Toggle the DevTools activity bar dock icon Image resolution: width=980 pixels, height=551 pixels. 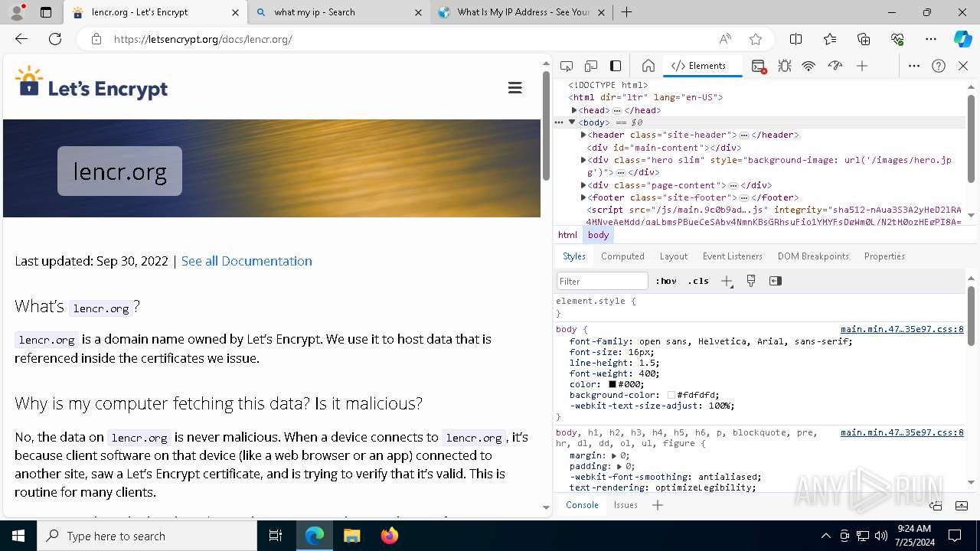click(x=616, y=66)
